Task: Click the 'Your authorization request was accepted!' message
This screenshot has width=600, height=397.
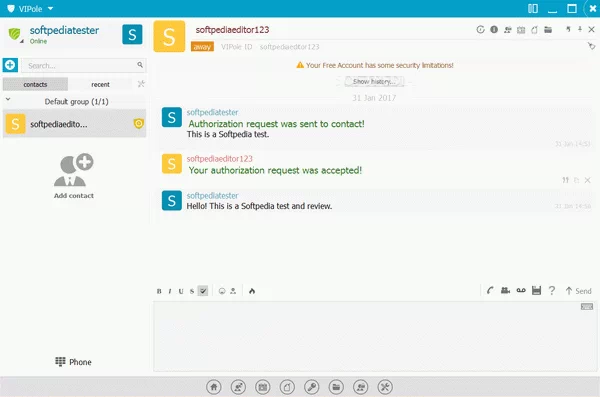Action: pos(275,170)
